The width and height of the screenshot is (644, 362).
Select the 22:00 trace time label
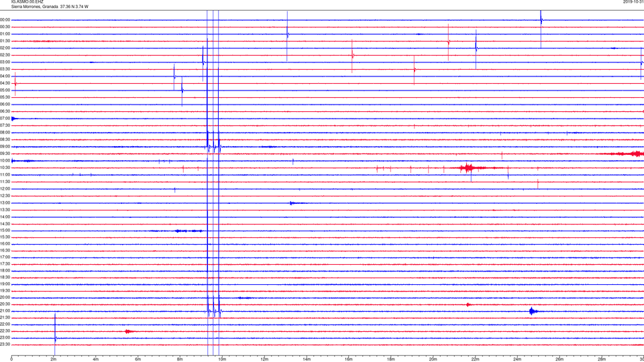(5, 324)
